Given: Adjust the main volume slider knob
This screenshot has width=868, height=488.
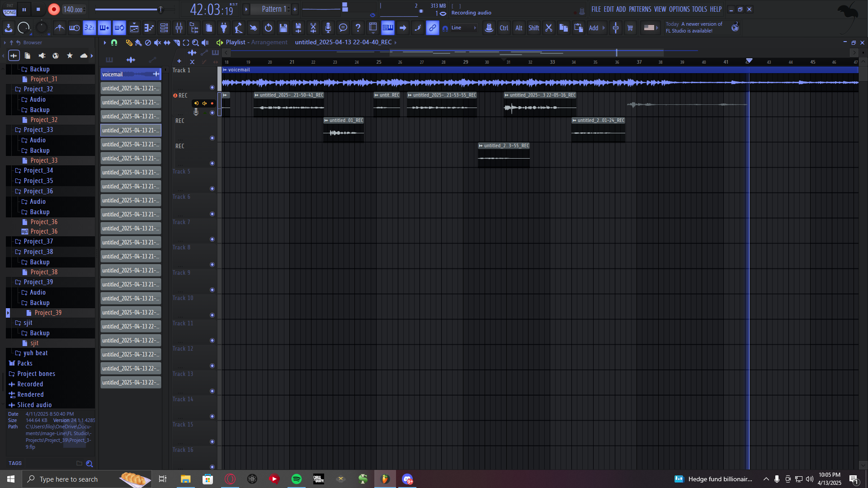Looking at the screenshot, I should (x=160, y=9).
